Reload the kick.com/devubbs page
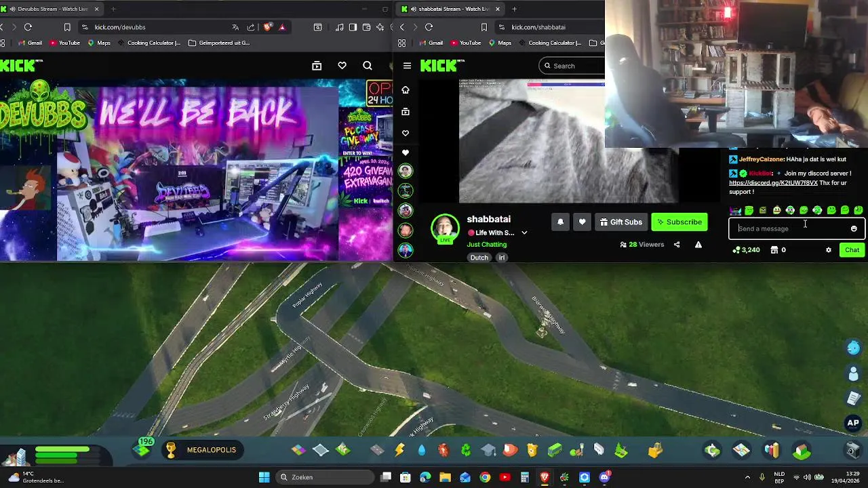 [x=28, y=27]
